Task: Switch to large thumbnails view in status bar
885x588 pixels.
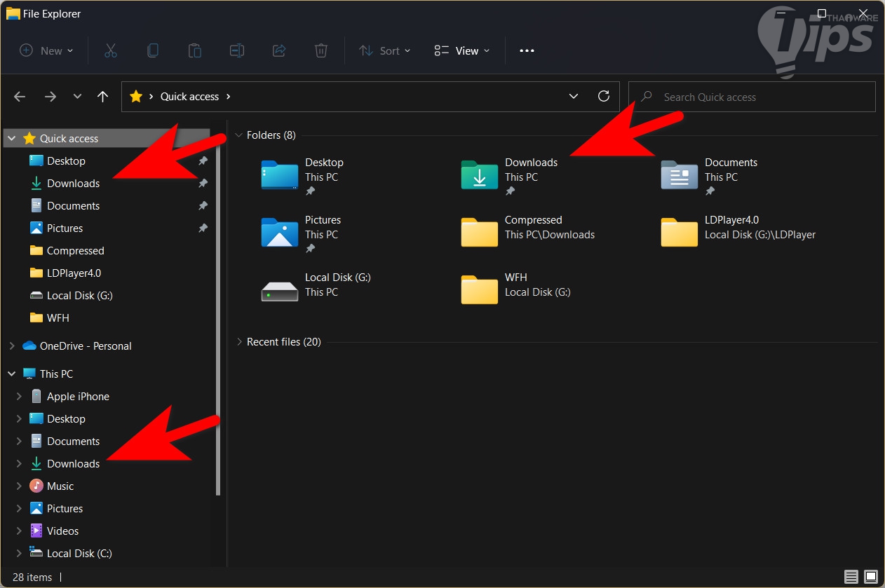Action: pos(870,577)
